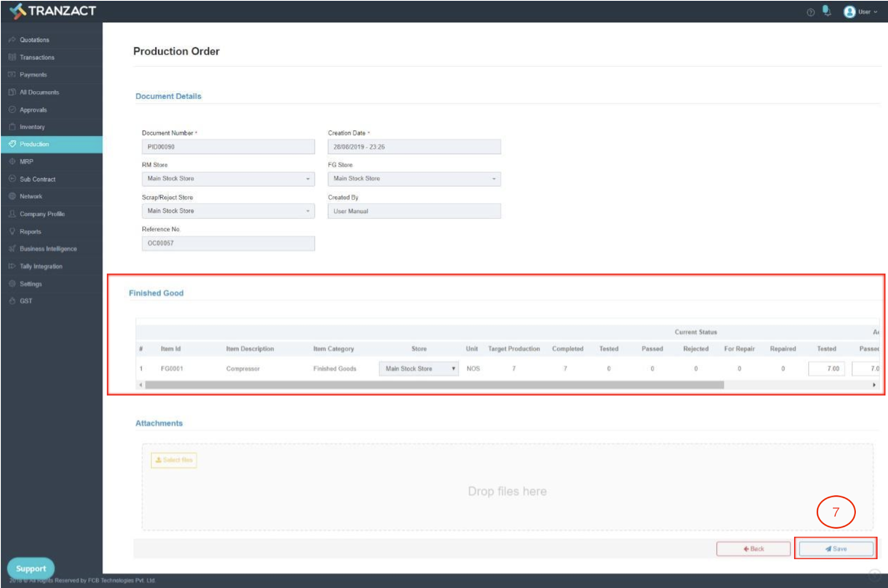Click the Sub Contract sidebar icon

click(x=12, y=179)
